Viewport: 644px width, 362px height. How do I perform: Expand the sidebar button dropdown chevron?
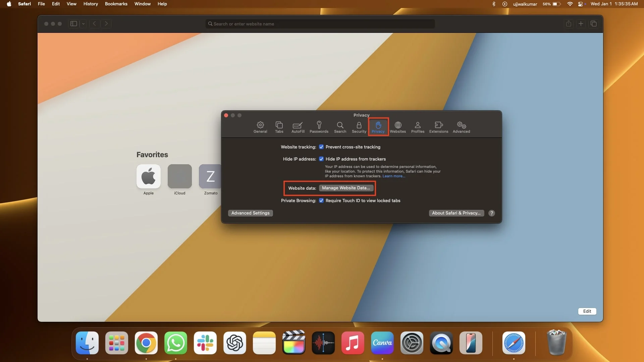point(83,23)
